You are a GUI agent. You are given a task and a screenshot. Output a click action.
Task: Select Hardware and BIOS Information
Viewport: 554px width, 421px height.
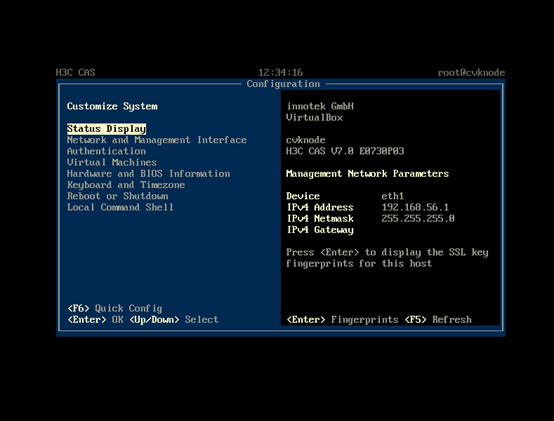pos(148,174)
